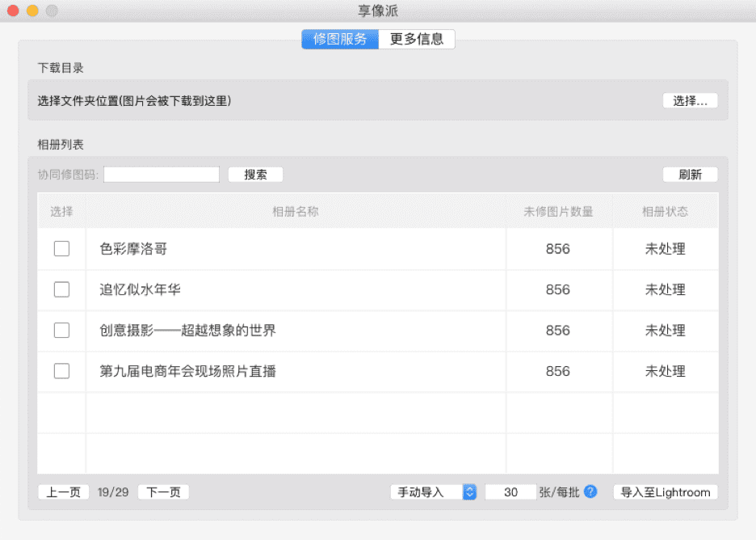
Task: Check the 创意摄影 album row checkbox
Action: tap(61, 330)
